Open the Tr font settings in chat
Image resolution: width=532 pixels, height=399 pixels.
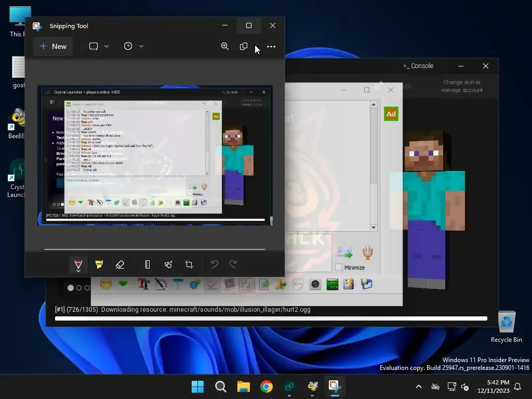[144, 284]
